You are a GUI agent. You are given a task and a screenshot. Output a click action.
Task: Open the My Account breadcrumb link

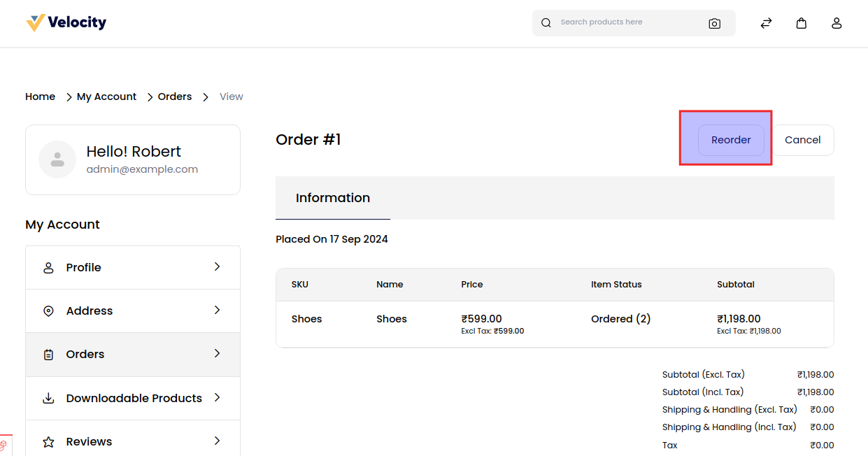106,96
